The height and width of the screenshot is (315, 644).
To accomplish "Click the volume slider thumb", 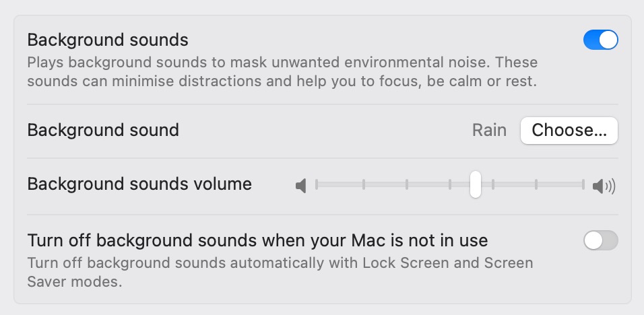I will (x=476, y=184).
